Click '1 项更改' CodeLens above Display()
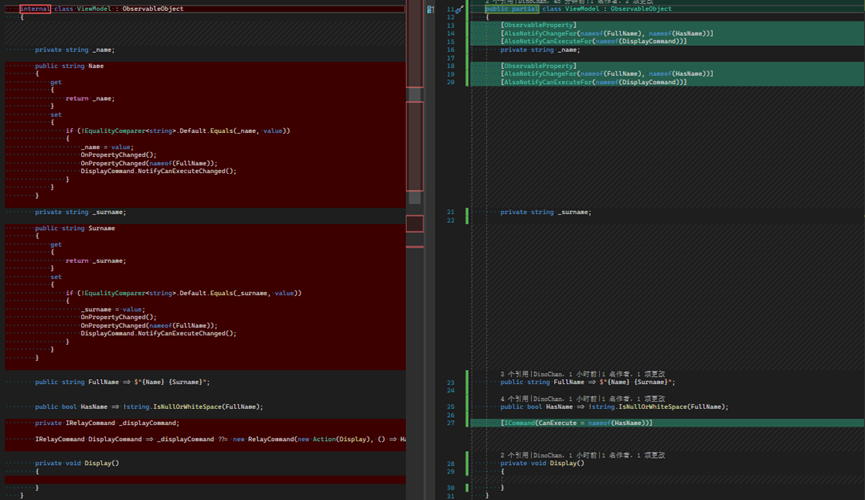The height and width of the screenshot is (500, 865). (x=651, y=455)
